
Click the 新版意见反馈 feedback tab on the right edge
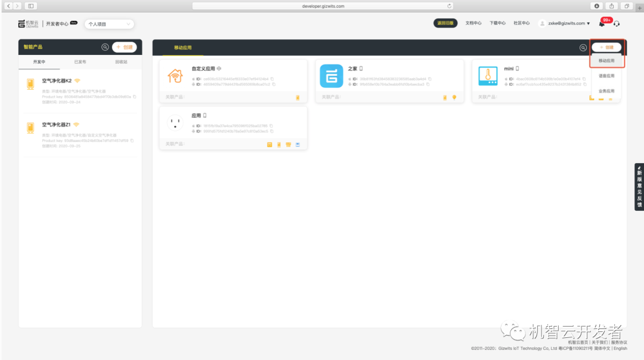639,187
